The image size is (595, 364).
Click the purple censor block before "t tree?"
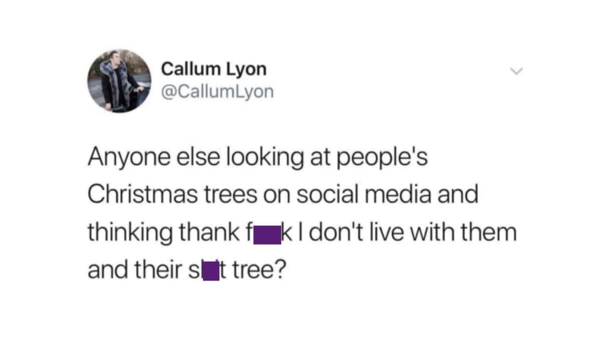click(x=211, y=272)
